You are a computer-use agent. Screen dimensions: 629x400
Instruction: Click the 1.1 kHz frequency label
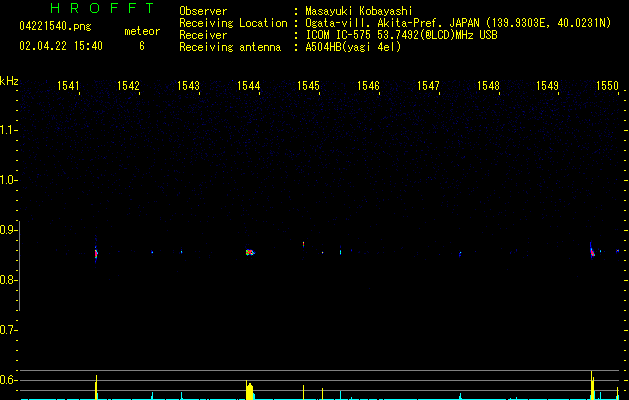coord(8,130)
